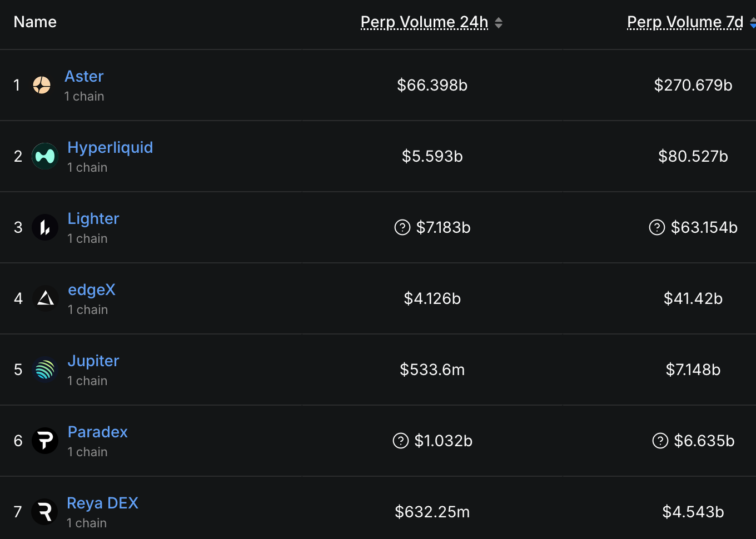Click the Lighter protocol logo icon
This screenshot has height=539, width=756.
[45, 227]
